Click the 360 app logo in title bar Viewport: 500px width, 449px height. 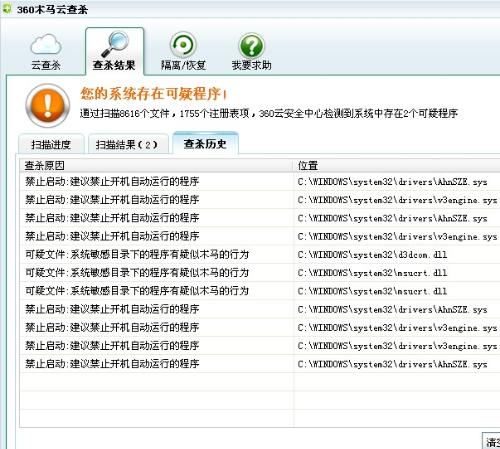7,9
